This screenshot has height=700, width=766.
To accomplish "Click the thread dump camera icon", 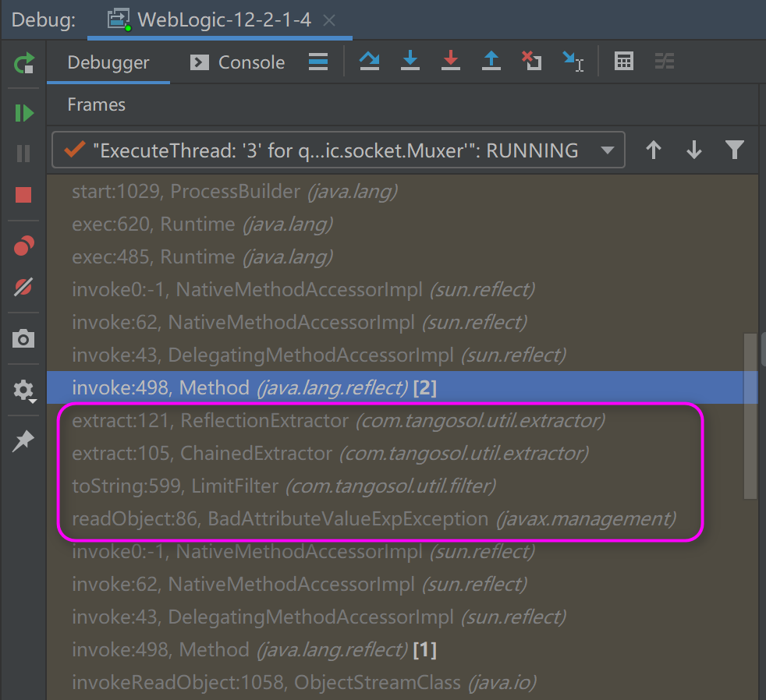I will tap(23, 338).
